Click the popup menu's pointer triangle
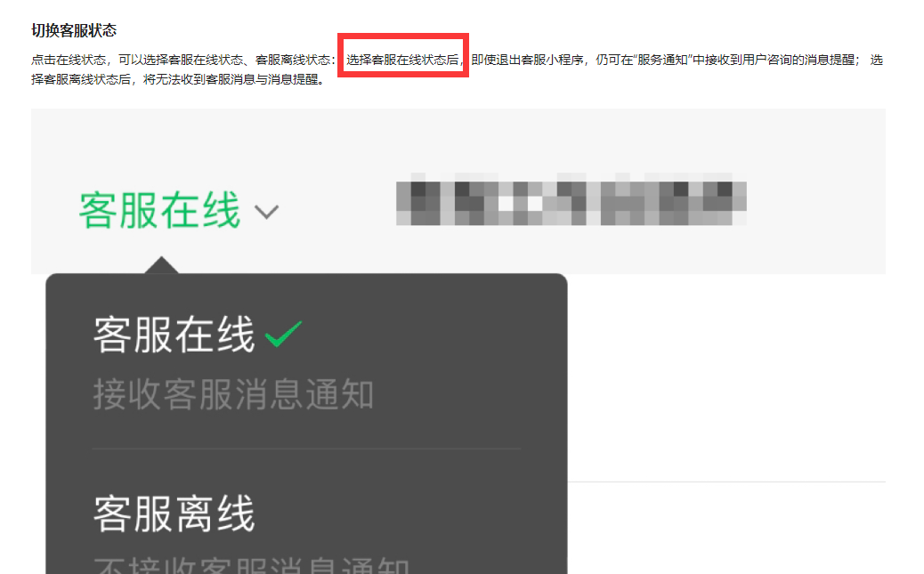This screenshot has height=574, width=924. [x=161, y=265]
